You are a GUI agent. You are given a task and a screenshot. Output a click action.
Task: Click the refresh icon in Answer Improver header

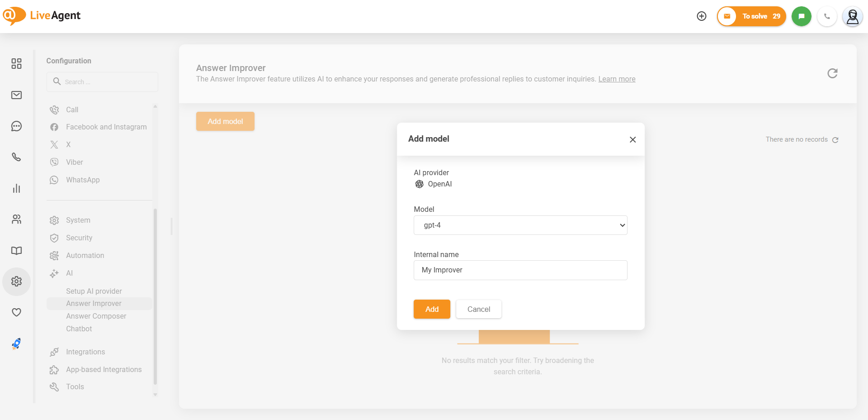click(x=832, y=73)
